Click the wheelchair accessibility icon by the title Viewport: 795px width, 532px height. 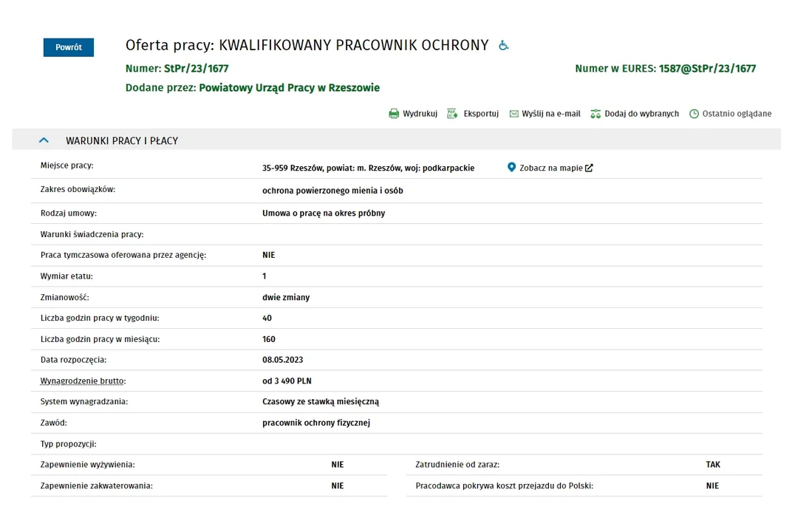pyautogui.click(x=503, y=46)
